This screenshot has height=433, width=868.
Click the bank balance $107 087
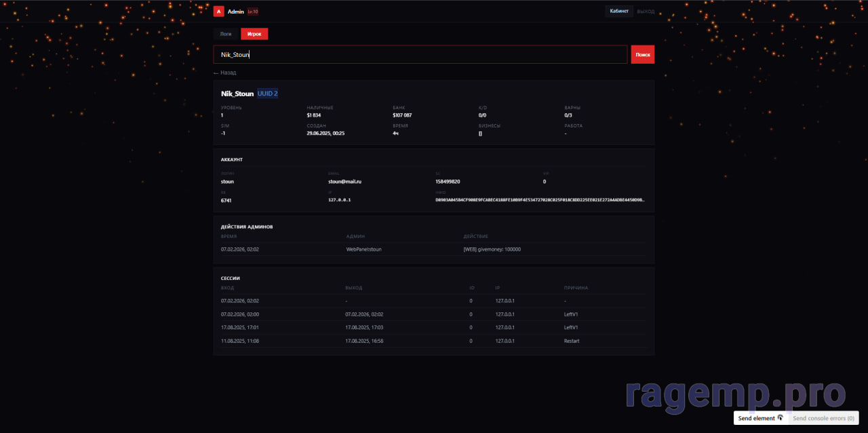coord(402,115)
